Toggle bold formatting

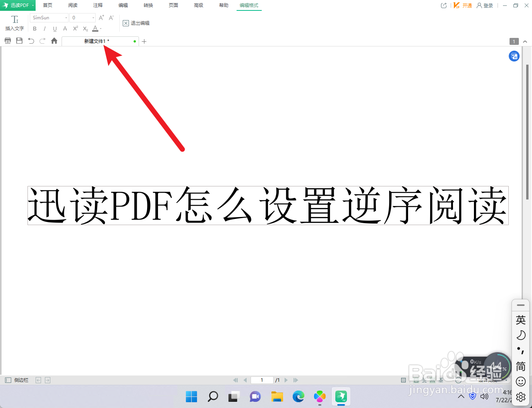(x=34, y=29)
